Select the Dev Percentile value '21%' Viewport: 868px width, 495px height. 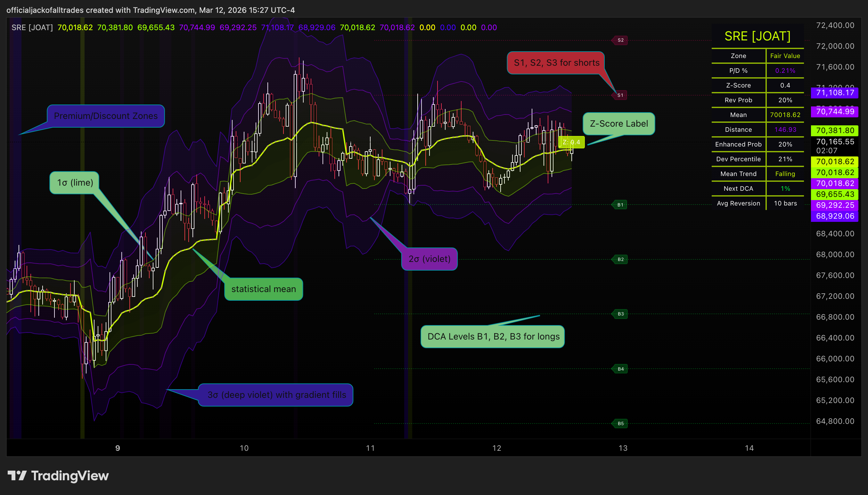785,159
